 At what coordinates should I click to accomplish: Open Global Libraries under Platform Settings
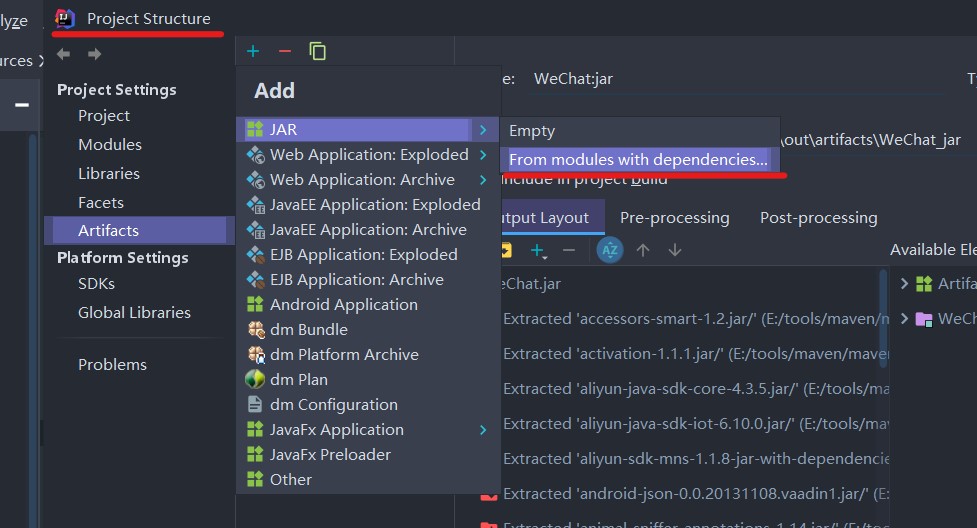(x=134, y=312)
